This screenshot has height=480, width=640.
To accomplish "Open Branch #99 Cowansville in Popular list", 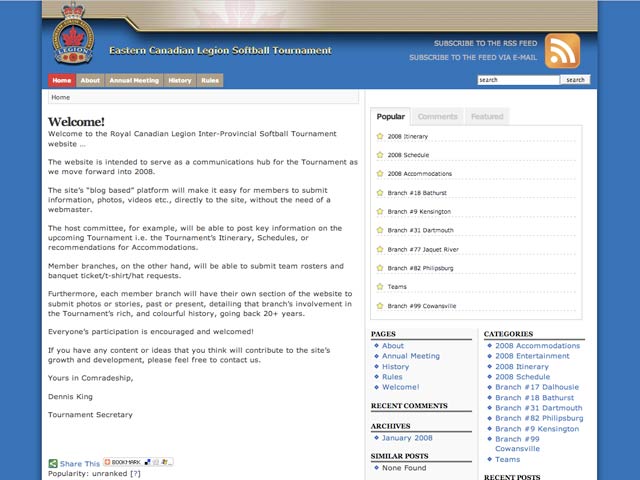I will pyautogui.click(x=422, y=306).
